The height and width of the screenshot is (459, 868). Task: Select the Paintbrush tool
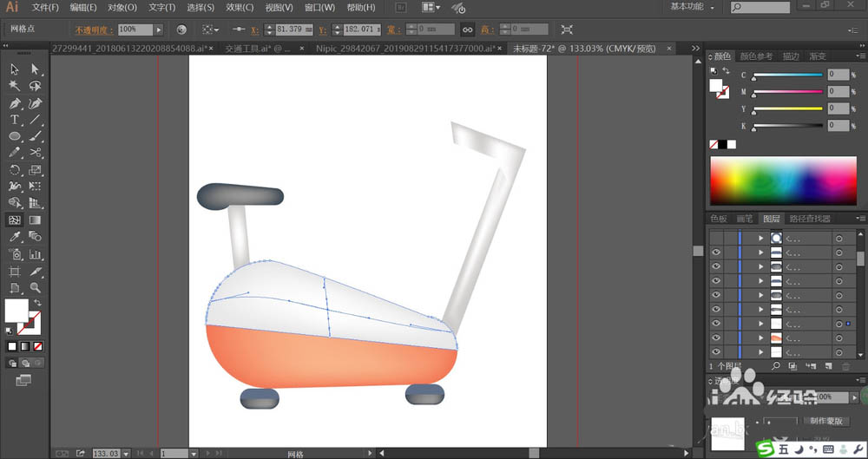(x=36, y=136)
